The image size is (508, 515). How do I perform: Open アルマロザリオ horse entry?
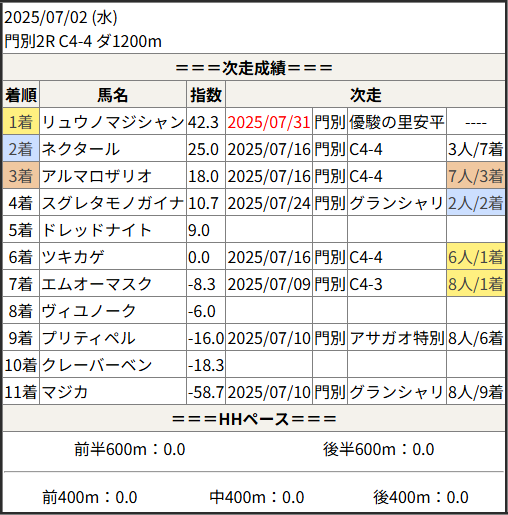pos(97,176)
